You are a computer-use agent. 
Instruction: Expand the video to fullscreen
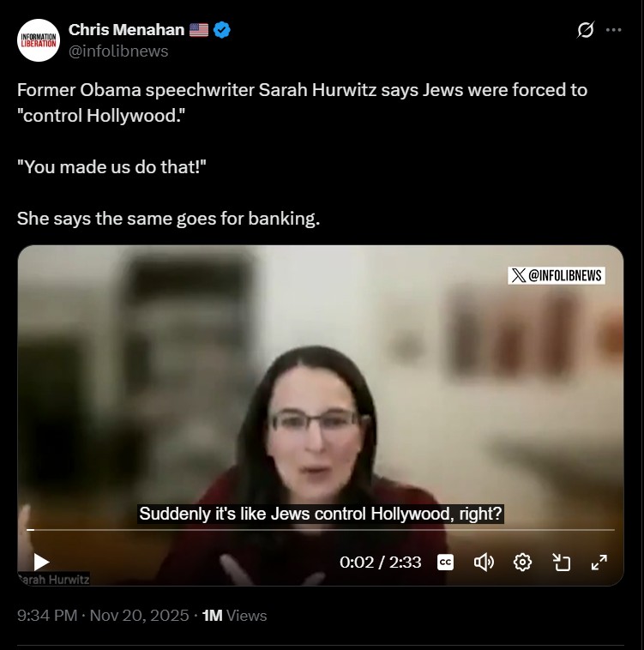[599, 563]
